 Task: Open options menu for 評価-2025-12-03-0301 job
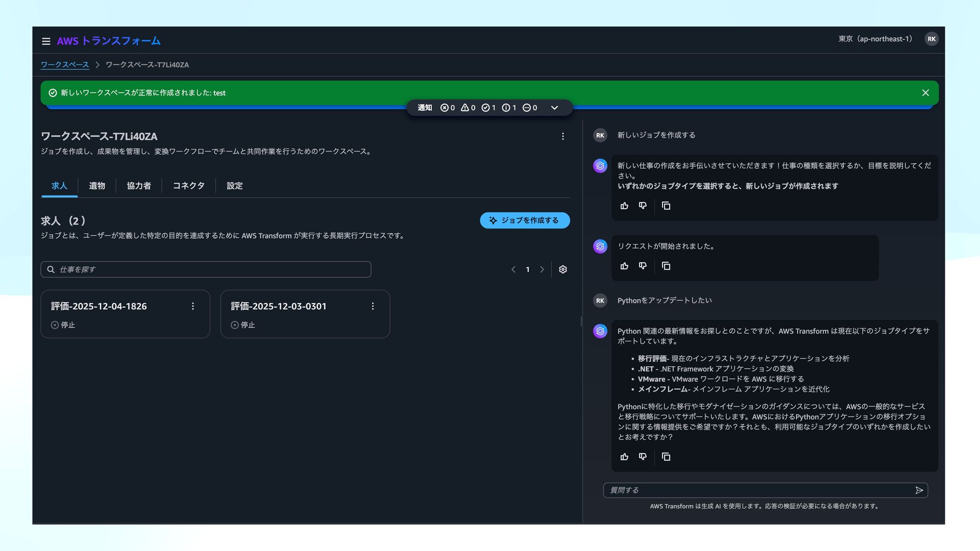click(x=373, y=306)
